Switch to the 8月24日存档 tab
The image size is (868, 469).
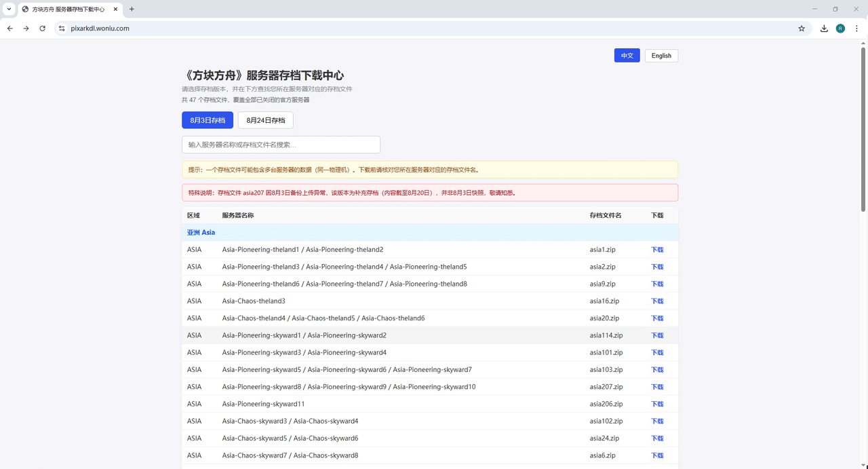(x=265, y=120)
